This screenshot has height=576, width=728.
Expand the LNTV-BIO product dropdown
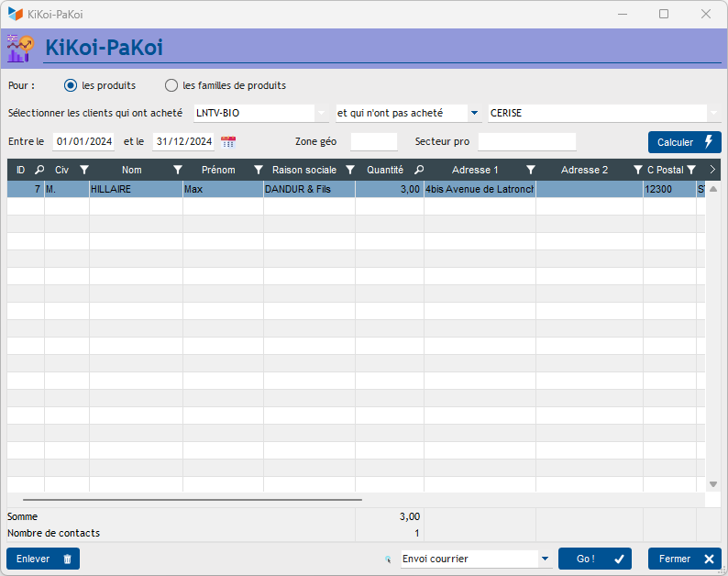point(321,113)
